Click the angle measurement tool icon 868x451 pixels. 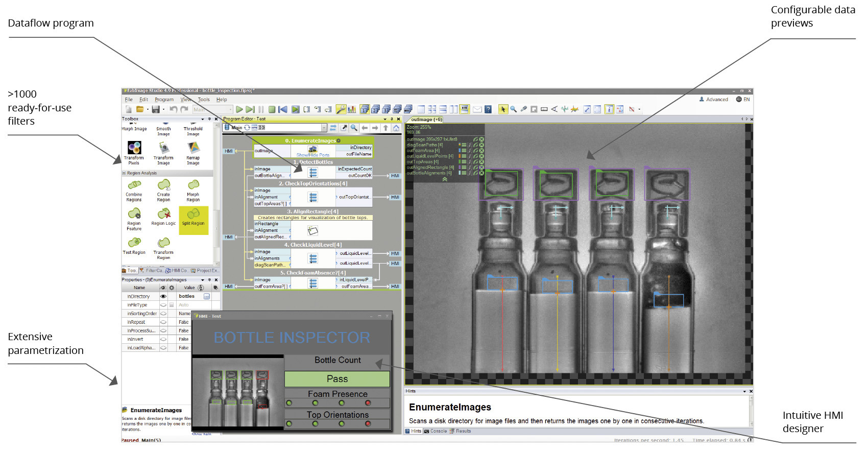(554, 109)
